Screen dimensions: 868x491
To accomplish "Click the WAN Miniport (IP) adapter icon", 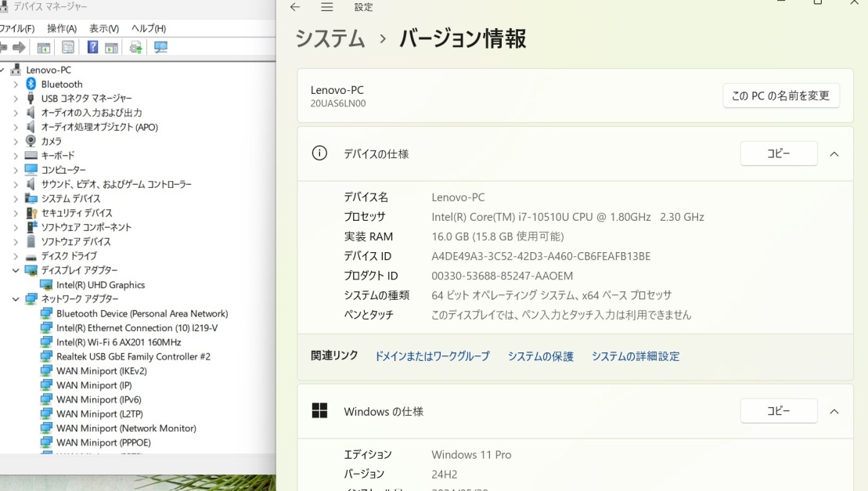I will pyautogui.click(x=46, y=385).
